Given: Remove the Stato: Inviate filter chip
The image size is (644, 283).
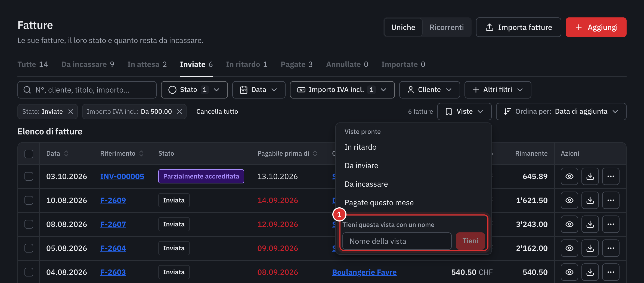Looking at the screenshot, I should (x=71, y=112).
